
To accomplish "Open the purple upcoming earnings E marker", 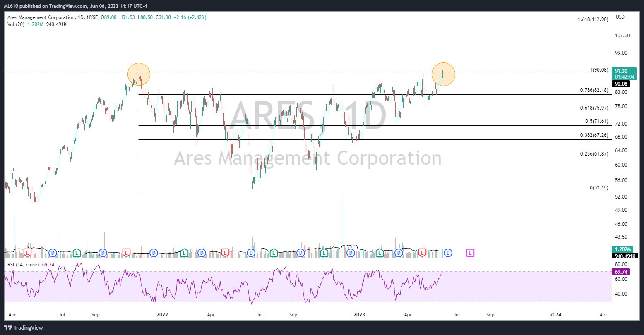I will click(470, 252).
